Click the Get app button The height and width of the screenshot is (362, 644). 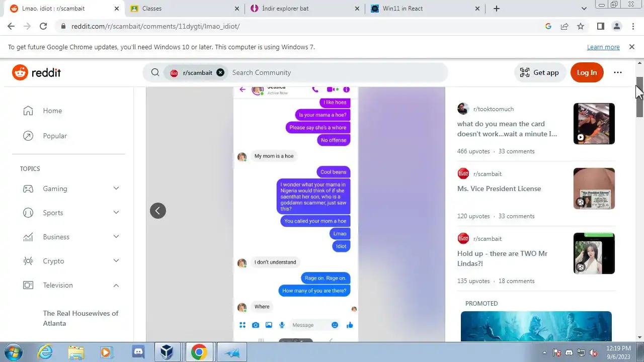point(539,72)
